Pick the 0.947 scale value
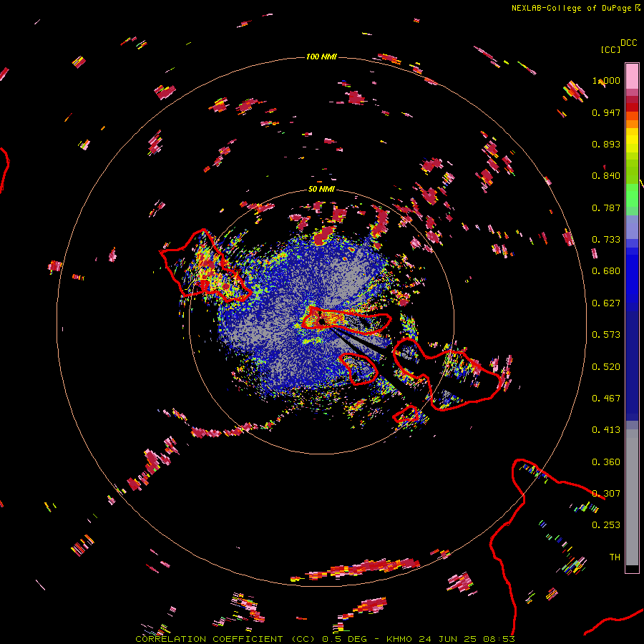This screenshot has height=644, width=644. point(606,112)
